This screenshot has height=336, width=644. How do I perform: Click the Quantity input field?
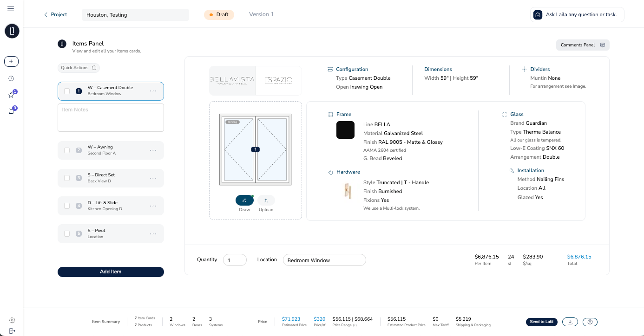click(x=235, y=260)
